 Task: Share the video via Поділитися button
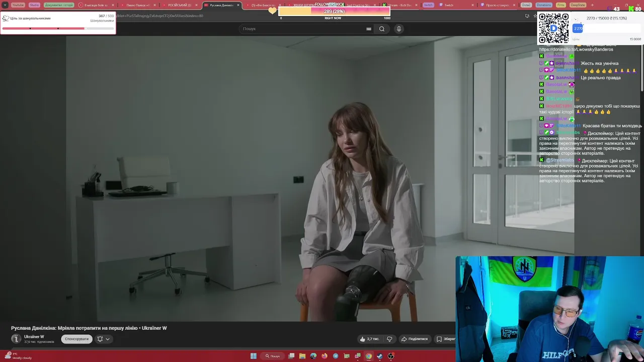click(414, 339)
